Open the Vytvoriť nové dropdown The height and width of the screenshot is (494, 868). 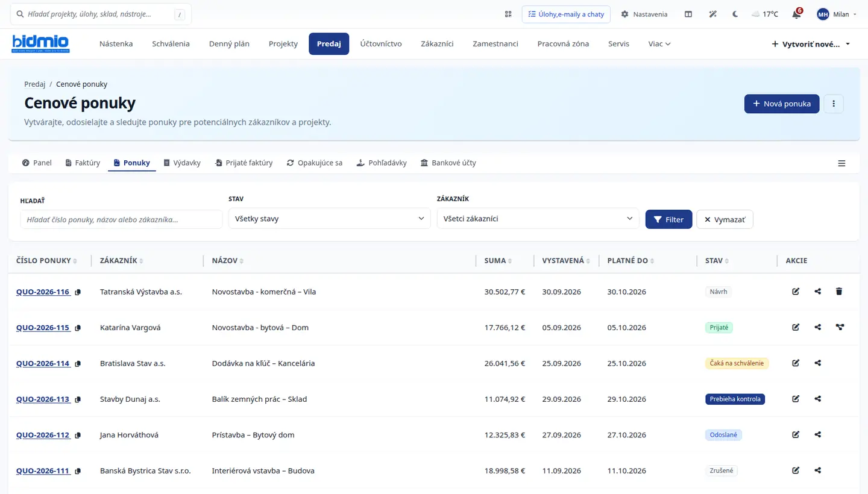(x=811, y=44)
